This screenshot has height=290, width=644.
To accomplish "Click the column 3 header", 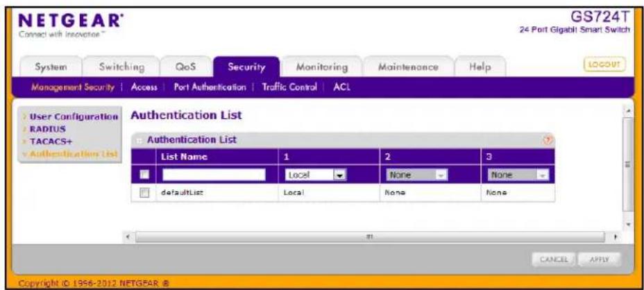I will click(x=518, y=157).
